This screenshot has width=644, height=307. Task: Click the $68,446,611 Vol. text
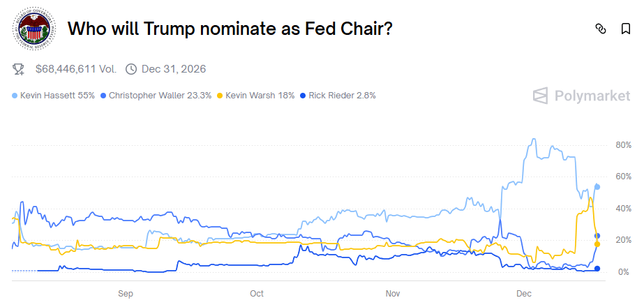coord(76,68)
